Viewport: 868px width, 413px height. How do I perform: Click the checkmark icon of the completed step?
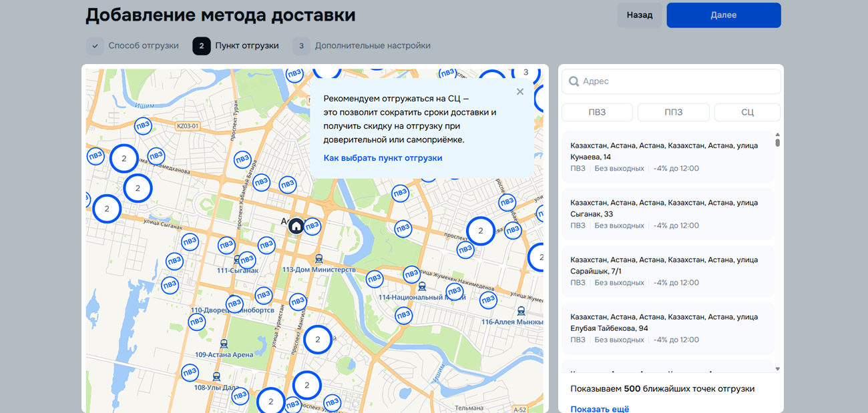point(95,46)
